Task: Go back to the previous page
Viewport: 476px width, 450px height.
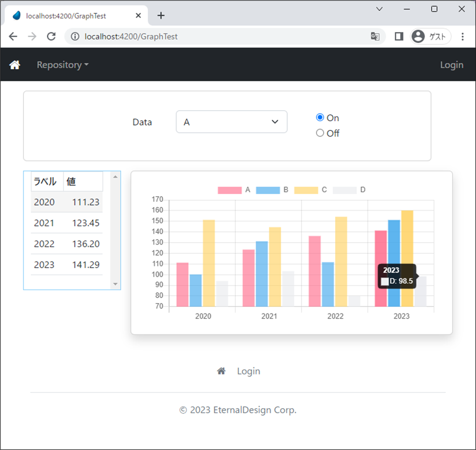Action: 13,37
